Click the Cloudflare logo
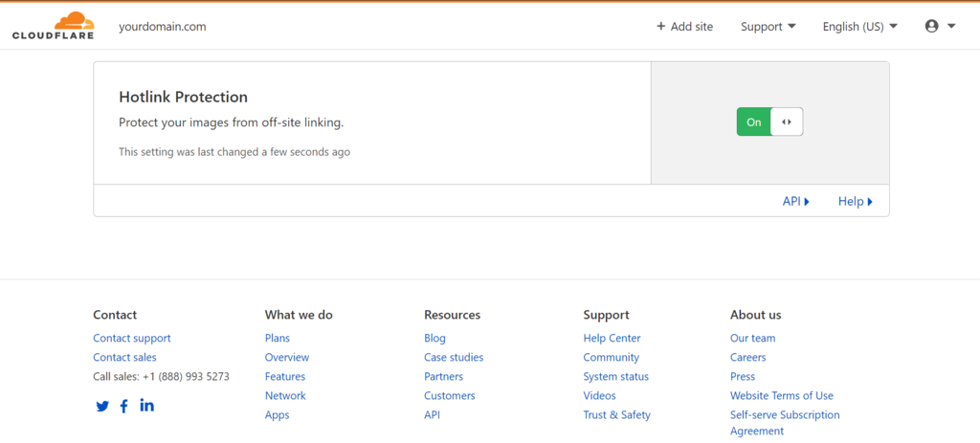 (54, 26)
